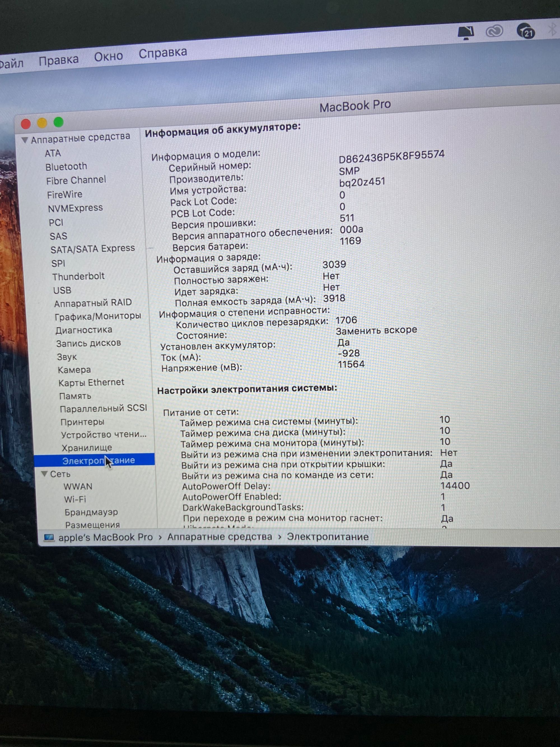This screenshot has width=560, height=747.
Task: Minimize window with the yellow button
Action: pyautogui.click(x=42, y=123)
